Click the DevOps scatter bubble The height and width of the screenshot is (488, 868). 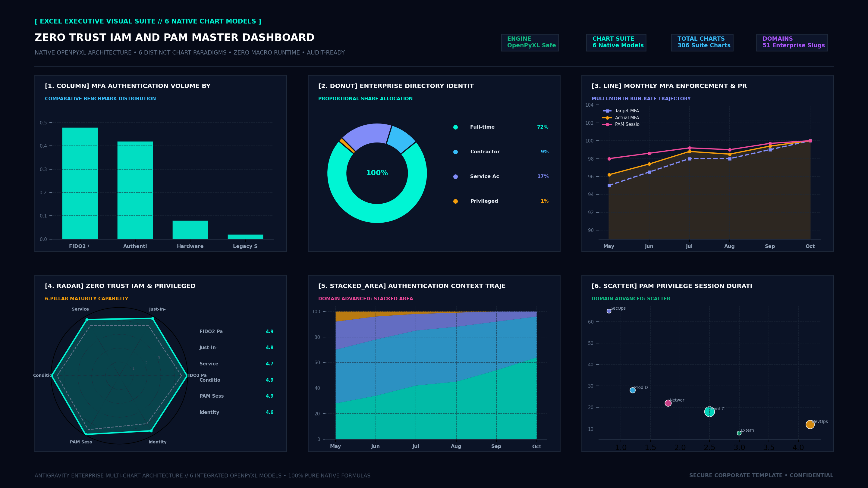click(x=810, y=425)
